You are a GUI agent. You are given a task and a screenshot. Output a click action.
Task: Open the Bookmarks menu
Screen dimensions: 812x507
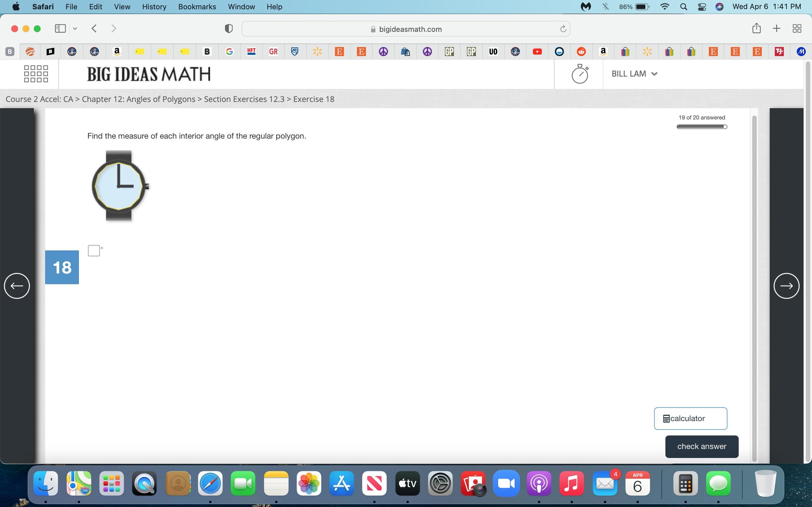click(197, 7)
